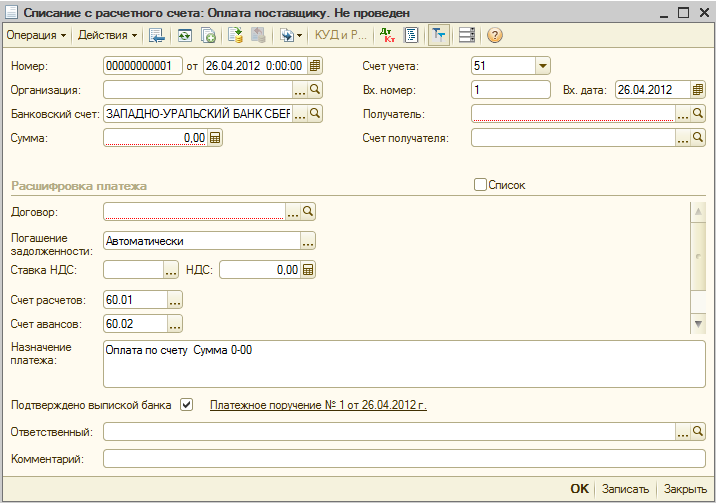
Task: Click payment details scrollbar up arrow
Action: (x=698, y=212)
